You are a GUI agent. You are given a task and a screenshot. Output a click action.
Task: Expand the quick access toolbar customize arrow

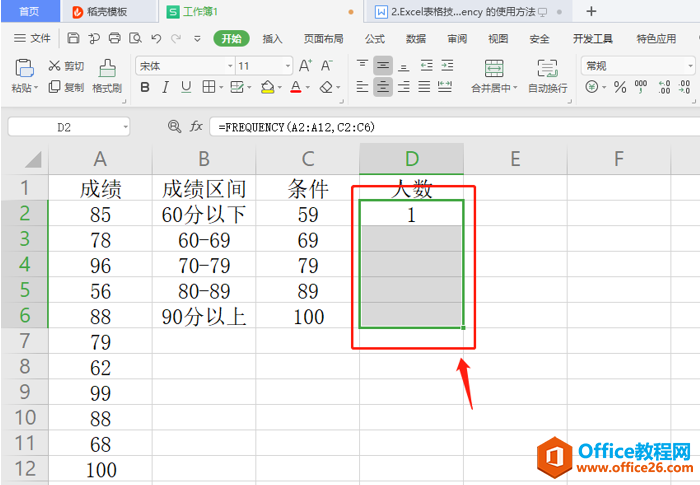(x=197, y=39)
